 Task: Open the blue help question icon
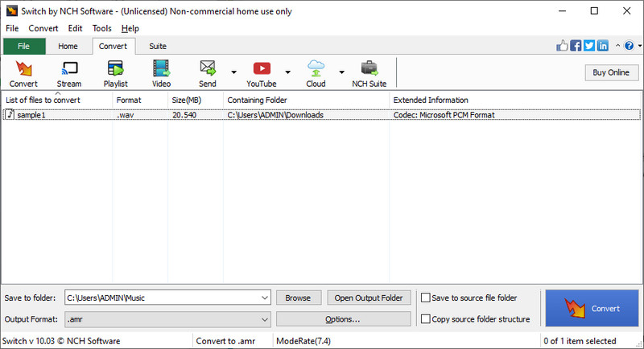[629, 46]
